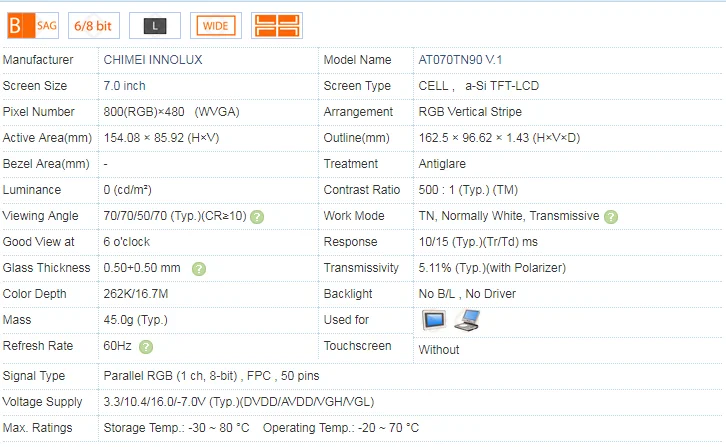The height and width of the screenshot is (447, 726).
Task: Click glass thickness 0.50+0.50 mm value
Action: pyautogui.click(x=142, y=268)
